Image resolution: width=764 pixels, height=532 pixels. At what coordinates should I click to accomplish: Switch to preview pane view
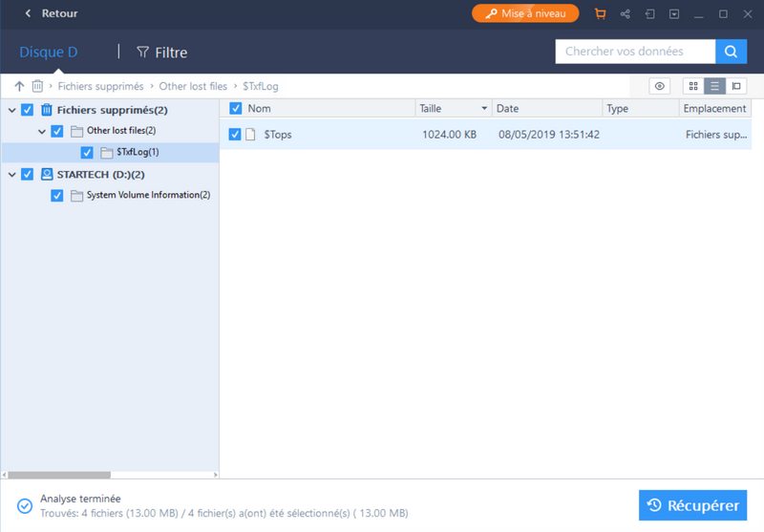736,86
